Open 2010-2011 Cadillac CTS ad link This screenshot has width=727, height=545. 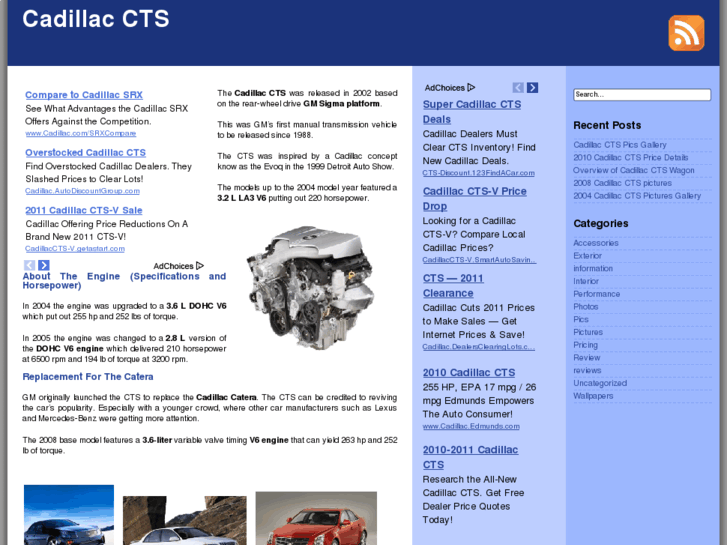click(470, 457)
